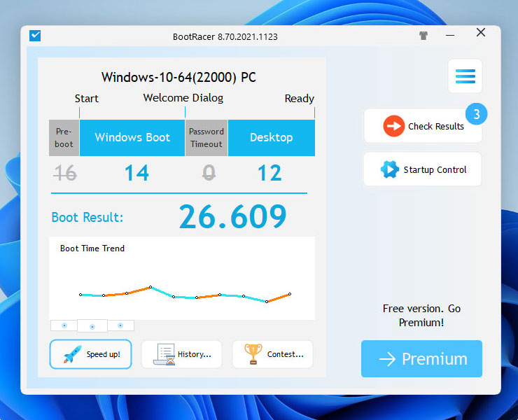The height and width of the screenshot is (420, 518).
Task: Click the Boot Time Trend chart title
Action: [x=92, y=248]
